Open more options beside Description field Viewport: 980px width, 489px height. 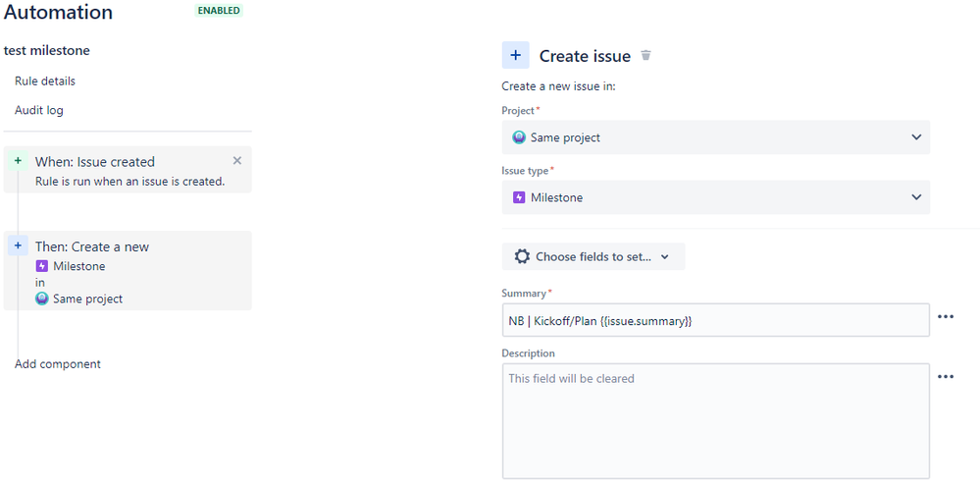[x=946, y=377]
